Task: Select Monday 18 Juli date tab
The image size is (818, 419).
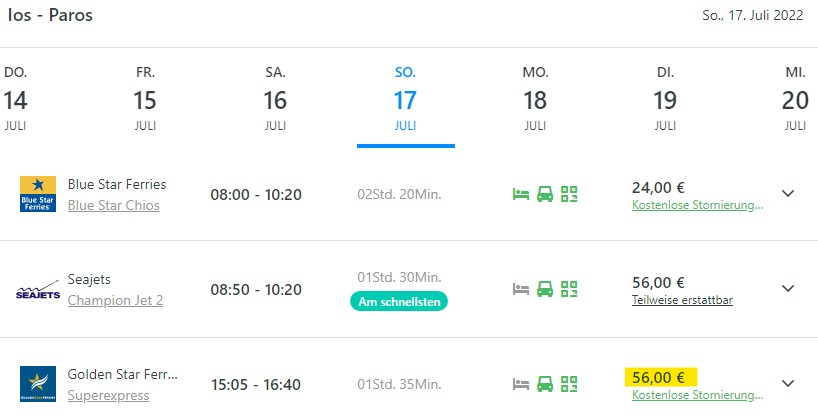Action: click(535, 99)
